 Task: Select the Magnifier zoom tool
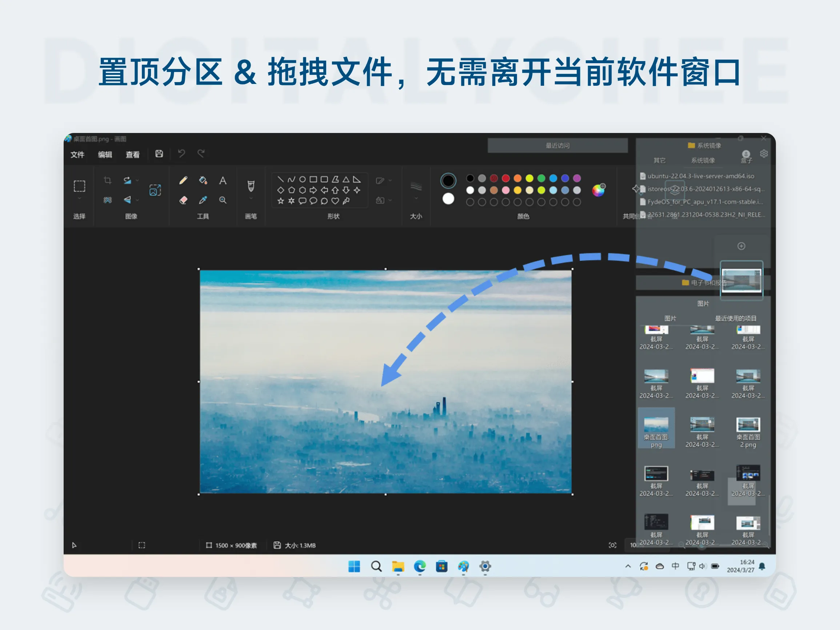(223, 200)
